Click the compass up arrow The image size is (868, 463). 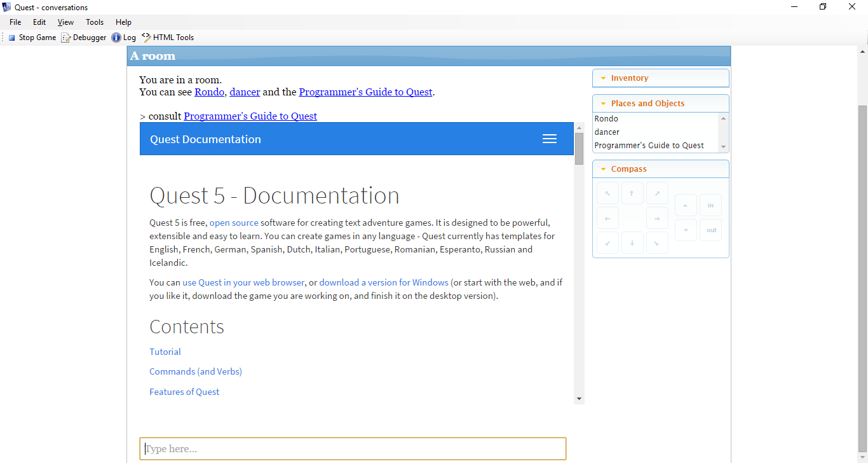click(x=686, y=205)
